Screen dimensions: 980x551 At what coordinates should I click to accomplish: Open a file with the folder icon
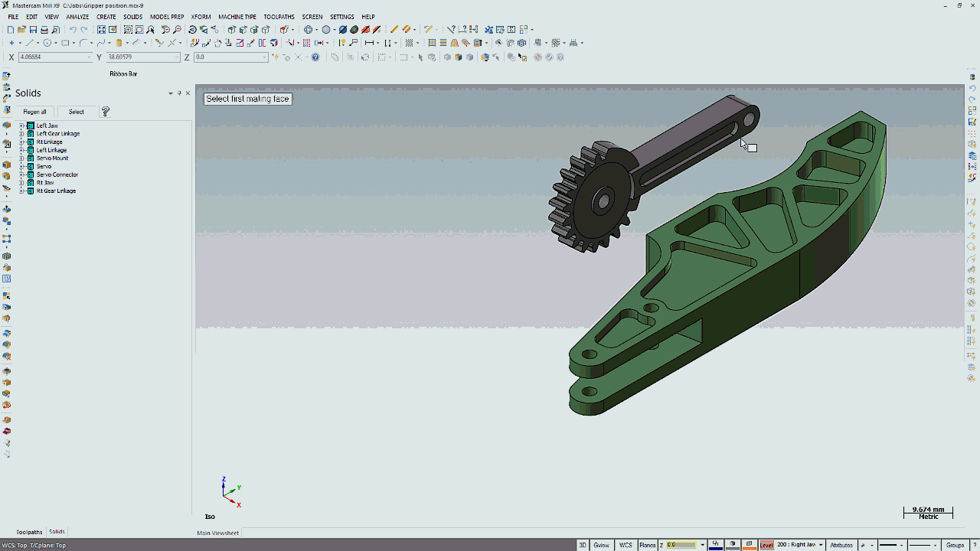[22, 30]
